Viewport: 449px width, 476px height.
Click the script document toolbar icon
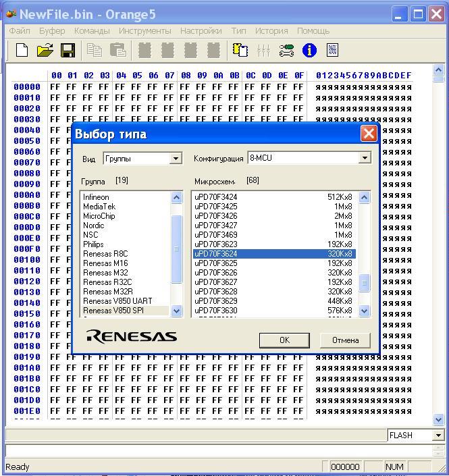332,50
